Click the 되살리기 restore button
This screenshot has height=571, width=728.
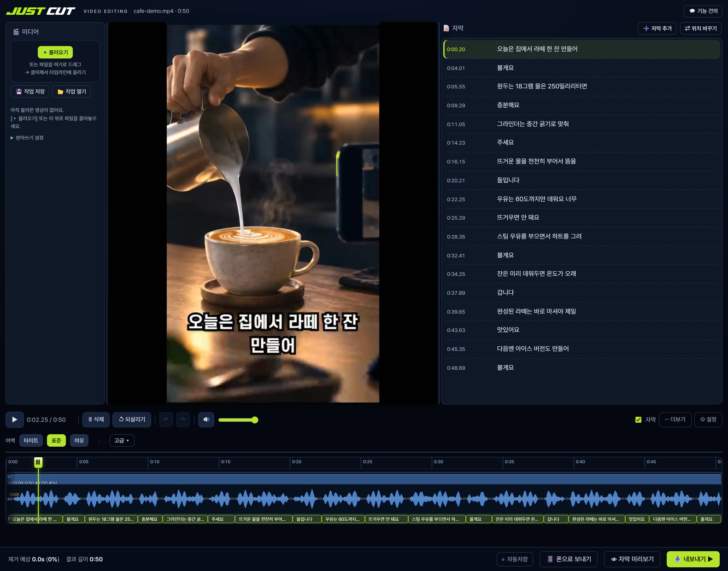[x=132, y=420]
